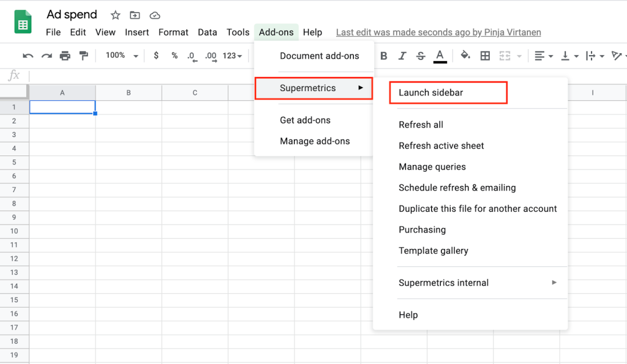627x364 pixels.
Task: Open the last edit history link
Action: click(x=438, y=32)
